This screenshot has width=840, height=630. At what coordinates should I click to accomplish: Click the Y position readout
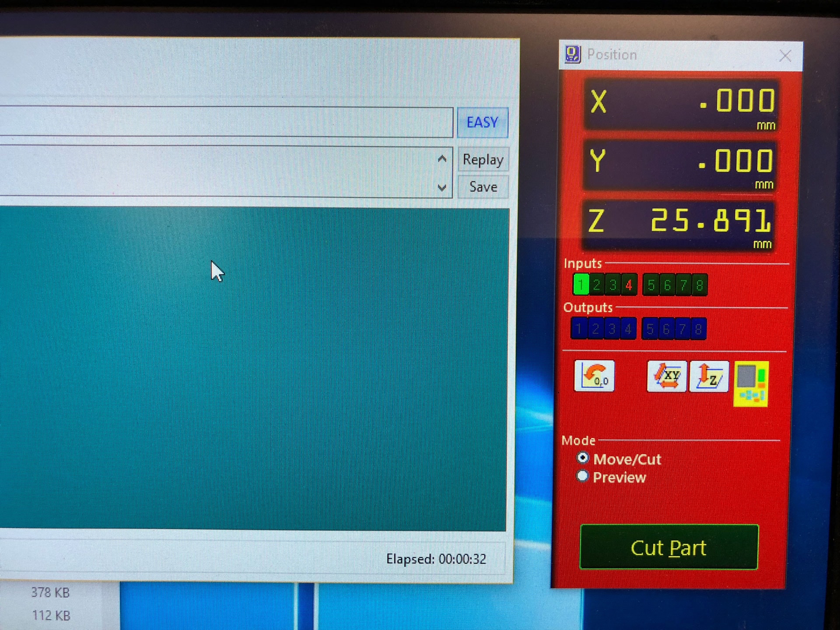pos(679,165)
